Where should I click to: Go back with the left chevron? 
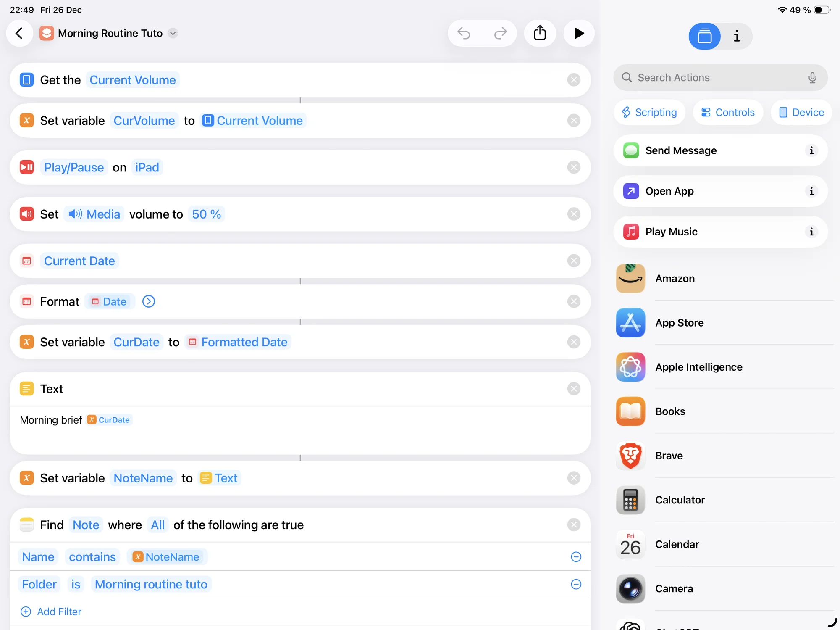click(x=19, y=33)
